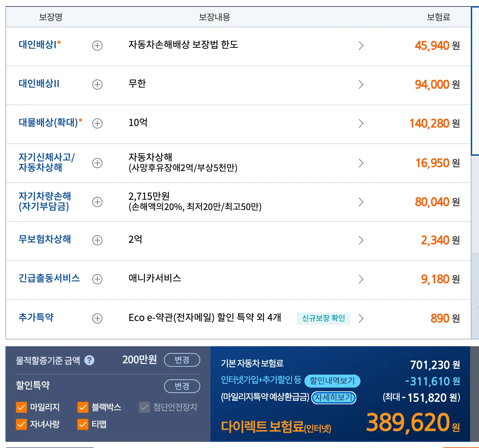479x448 pixels.
Task: Disable the 블랙박스 discount checkbox
Action: (x=82, y=407)
